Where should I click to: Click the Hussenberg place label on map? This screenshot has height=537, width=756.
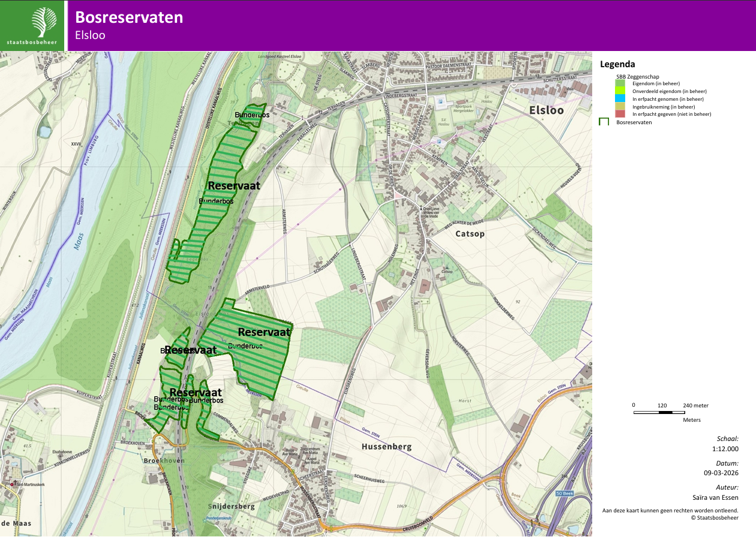386,446
